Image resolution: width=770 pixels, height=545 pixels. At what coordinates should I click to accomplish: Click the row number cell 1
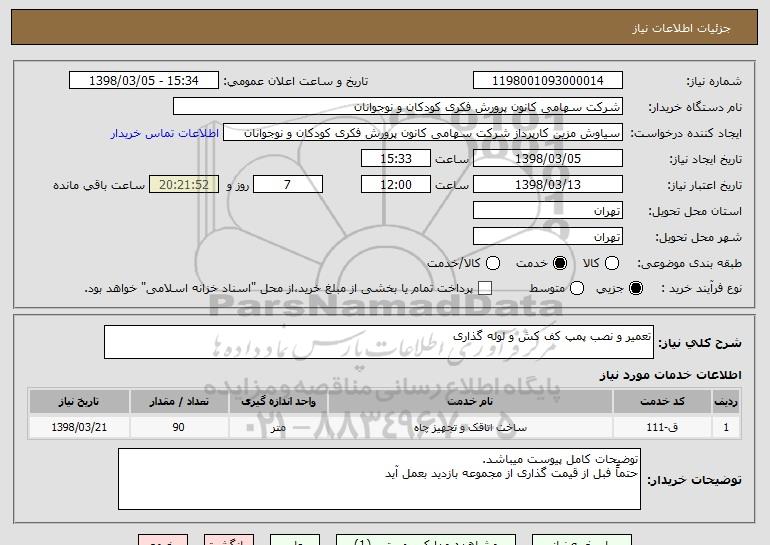[726, 427]
